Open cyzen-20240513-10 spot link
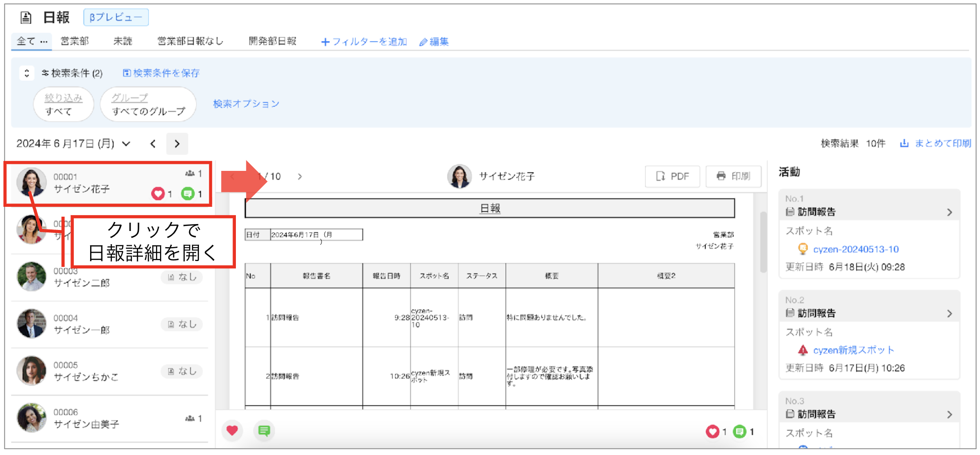 tap(856, 249)
